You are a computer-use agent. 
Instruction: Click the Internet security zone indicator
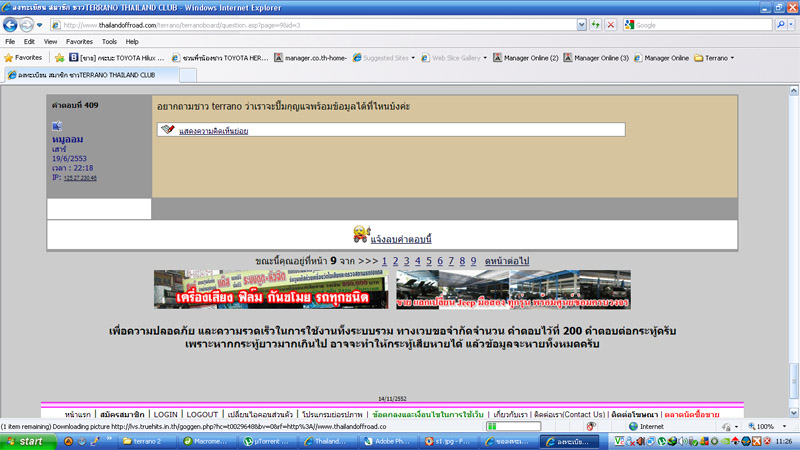click(646, 427)
